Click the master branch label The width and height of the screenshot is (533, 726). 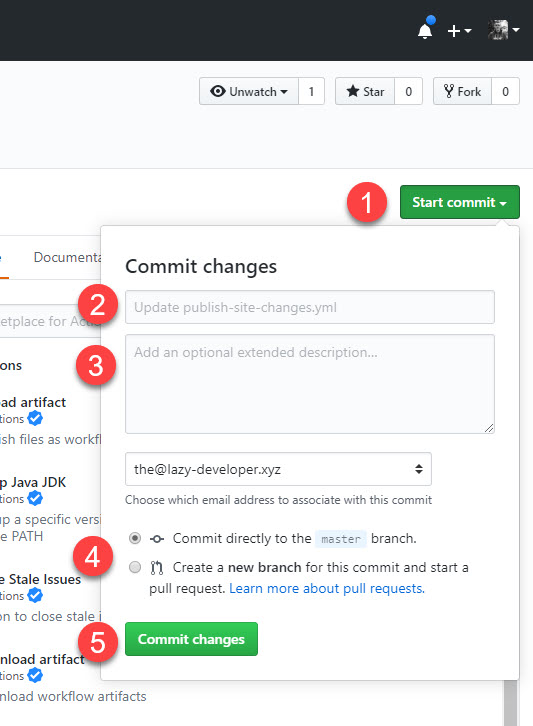click(x=341, y=539)
